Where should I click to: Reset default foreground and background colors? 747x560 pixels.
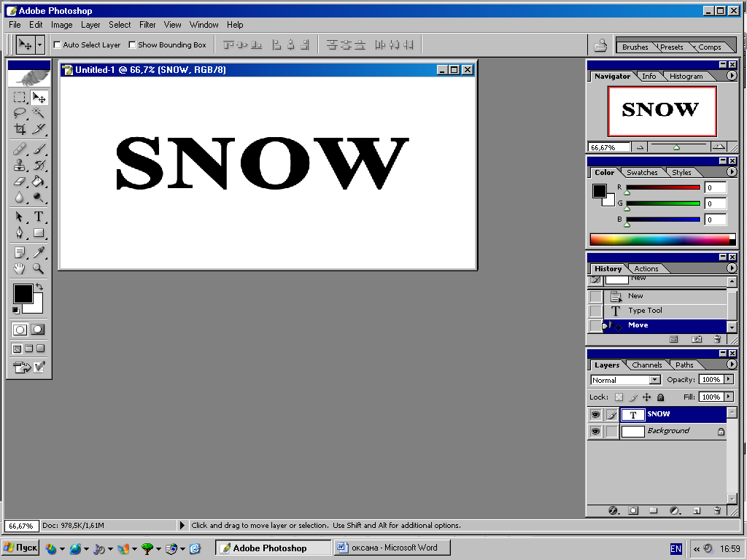[16, 310]
